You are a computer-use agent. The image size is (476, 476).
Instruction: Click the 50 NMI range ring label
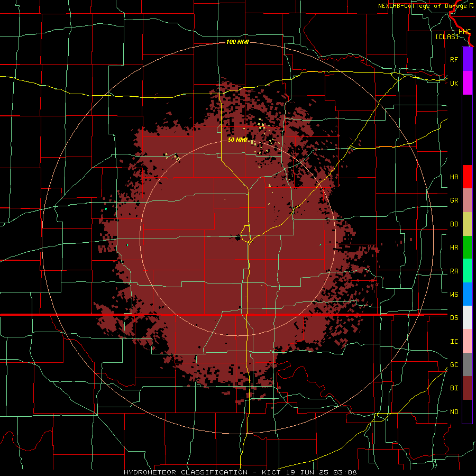[x=237, y=140]
